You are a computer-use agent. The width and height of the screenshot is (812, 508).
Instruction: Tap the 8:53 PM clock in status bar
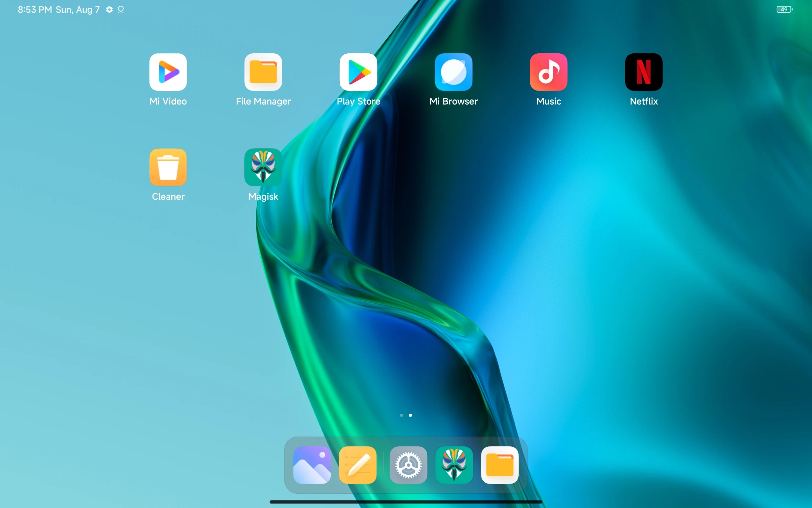[x=35, y=10]
